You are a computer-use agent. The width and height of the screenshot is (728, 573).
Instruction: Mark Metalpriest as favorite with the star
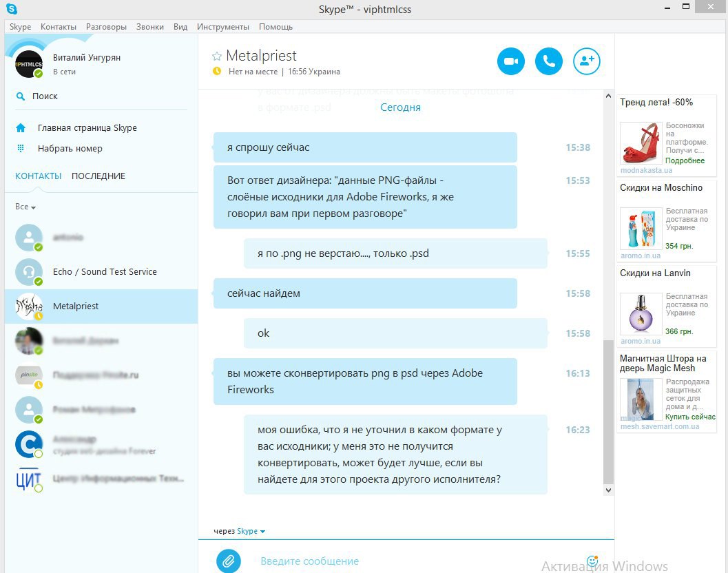point(217,56)
